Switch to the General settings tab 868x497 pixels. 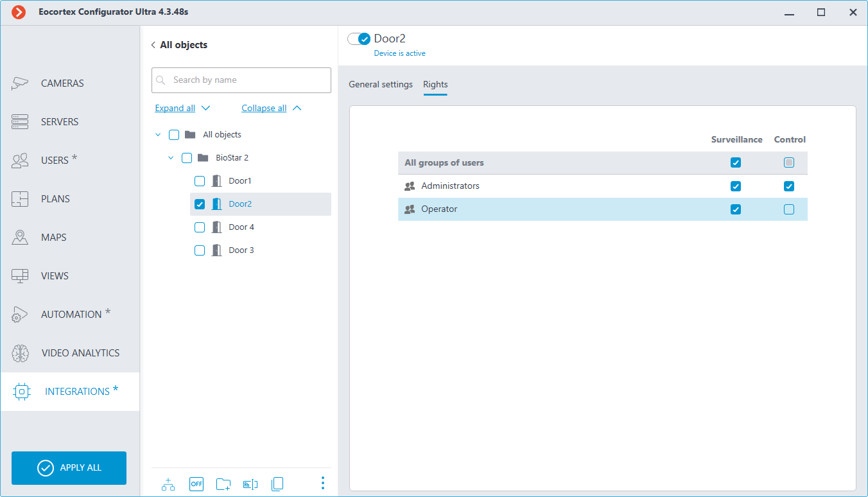tap(381, 85)
